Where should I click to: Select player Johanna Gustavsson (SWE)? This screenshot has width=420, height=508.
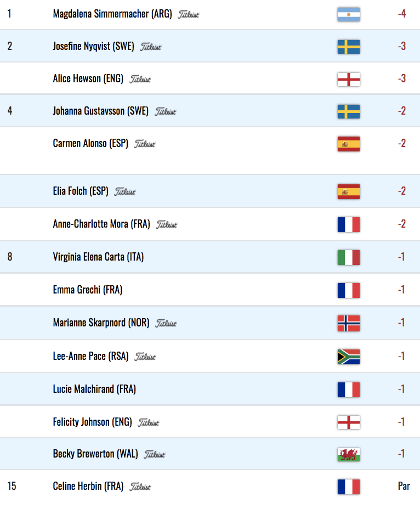point(100,111)
